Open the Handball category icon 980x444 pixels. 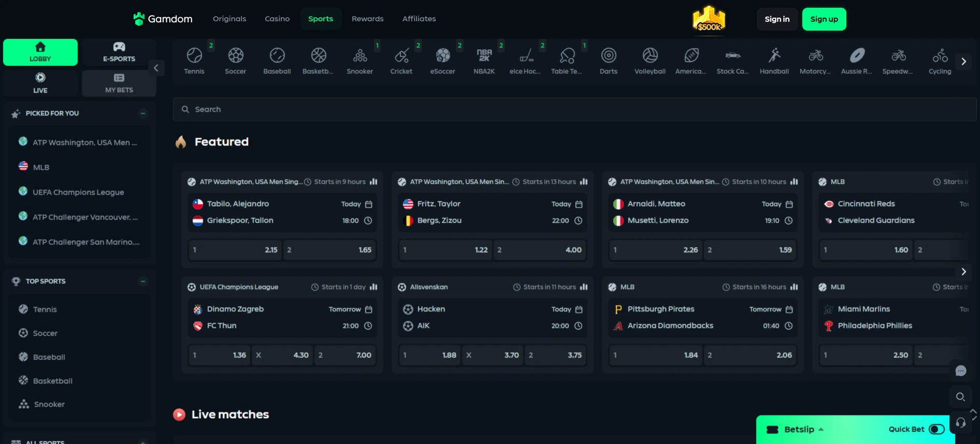pyautogui.click(x=774, y=55)
